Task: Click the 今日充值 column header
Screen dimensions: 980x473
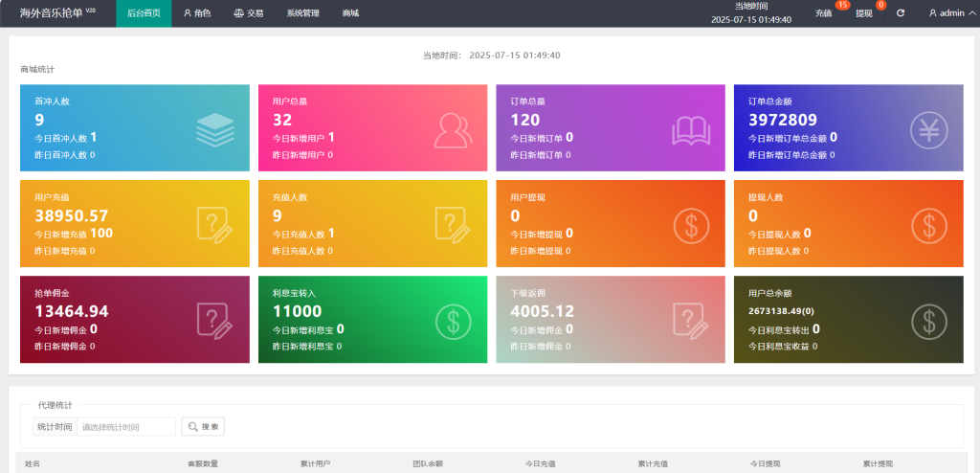Action: (540, 463)
